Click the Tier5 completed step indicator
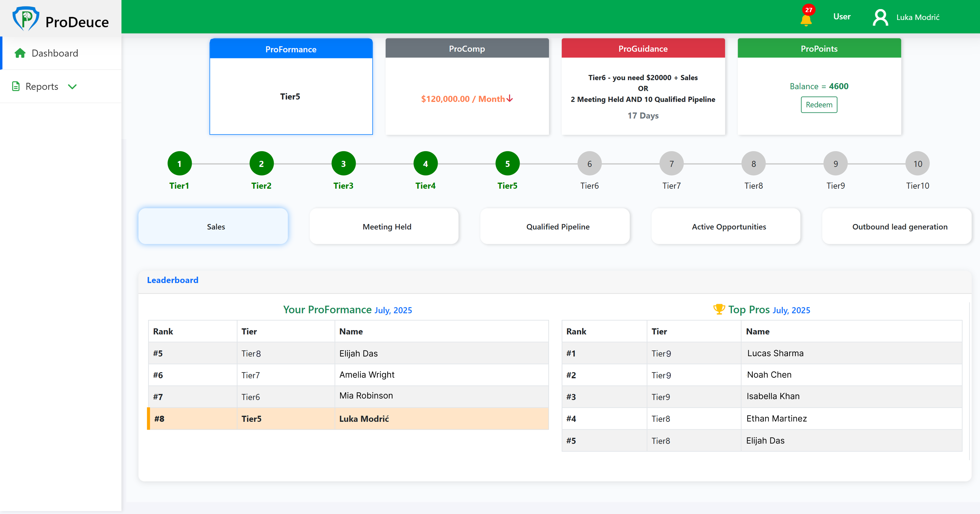The height and width of the screenshot is (514, 980). click(x=507, y=164)
